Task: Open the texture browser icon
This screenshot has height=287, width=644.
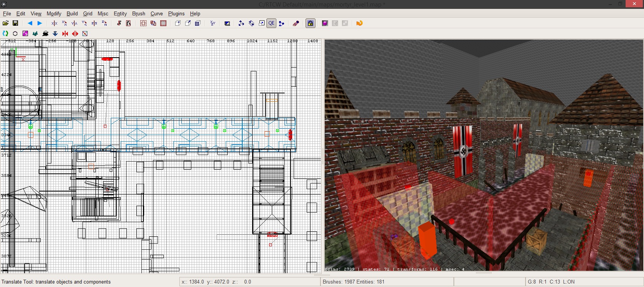Action: 345,23
